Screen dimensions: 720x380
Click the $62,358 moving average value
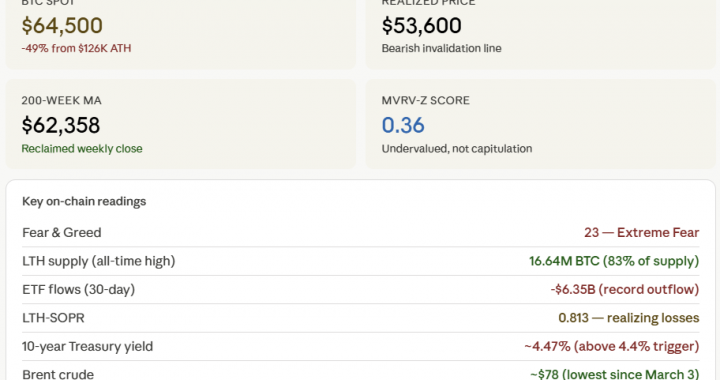61,125
